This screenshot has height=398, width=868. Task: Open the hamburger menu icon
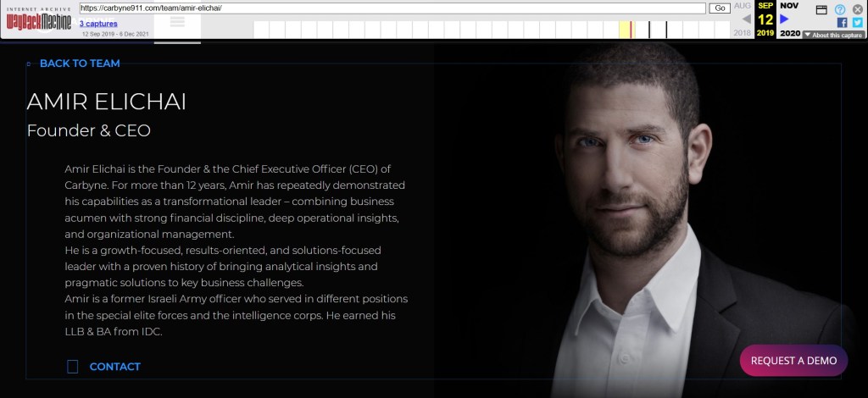point(177,21)
